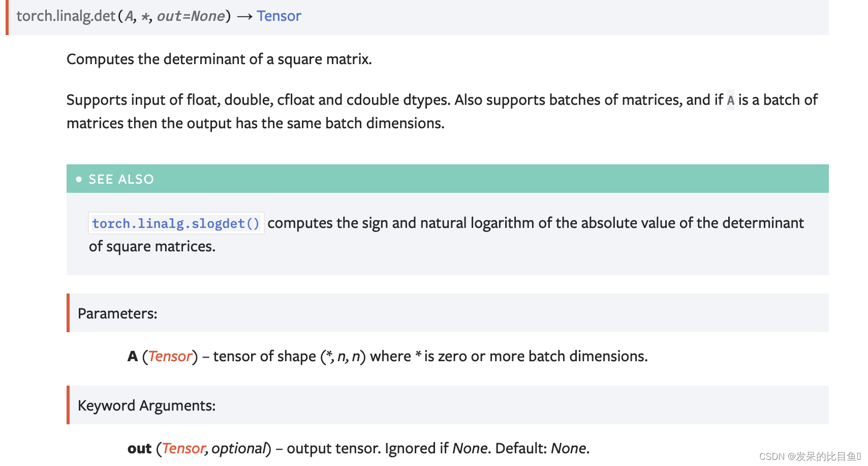Click the Tensor type of out argument

[x=183, y=448]
